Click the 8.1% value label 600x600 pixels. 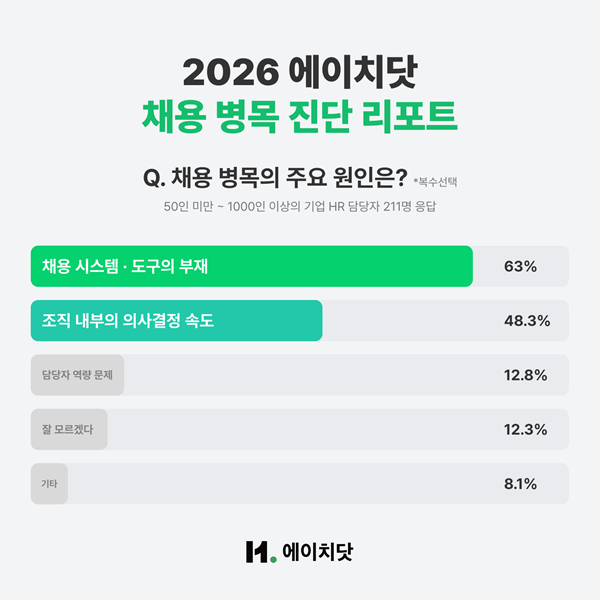coord(521,483)
